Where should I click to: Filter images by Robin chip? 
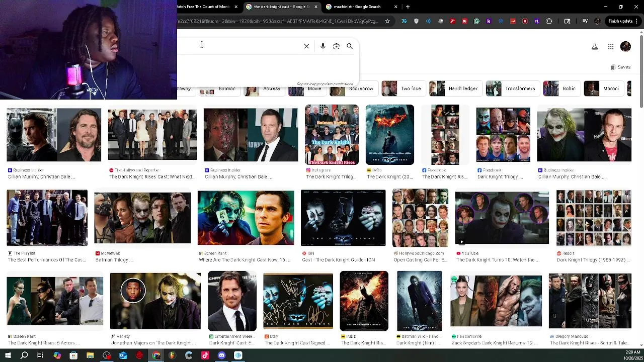561,88
